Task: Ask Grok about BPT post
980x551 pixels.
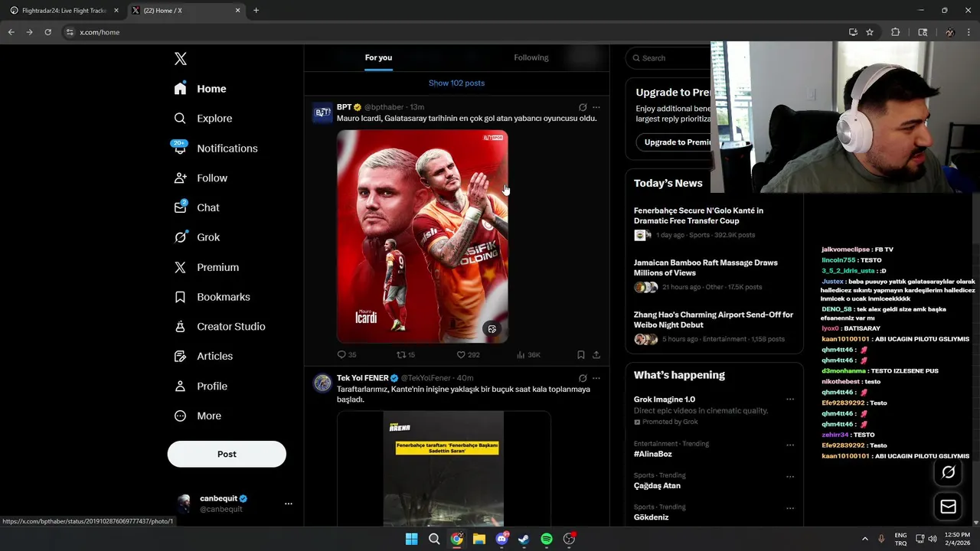Action: pyautogui.click(x=583, y=107)
